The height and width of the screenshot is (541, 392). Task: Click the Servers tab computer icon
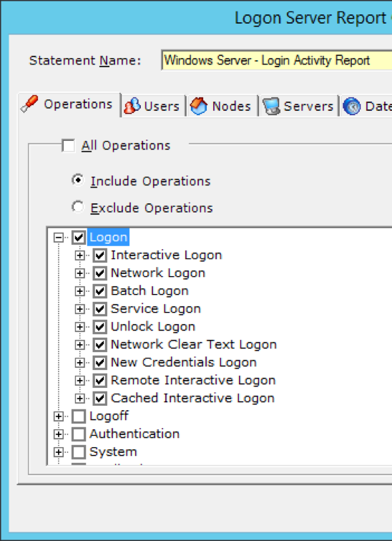271,106
